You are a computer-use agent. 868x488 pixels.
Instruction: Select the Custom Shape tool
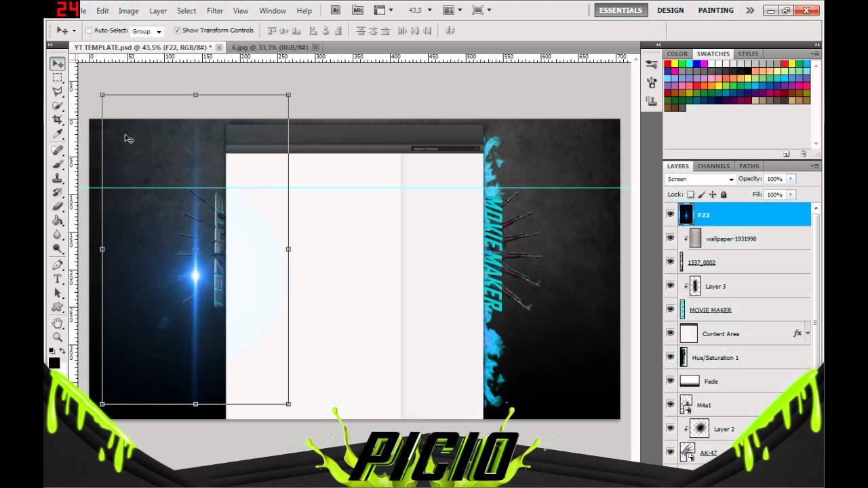coord(58,308)
